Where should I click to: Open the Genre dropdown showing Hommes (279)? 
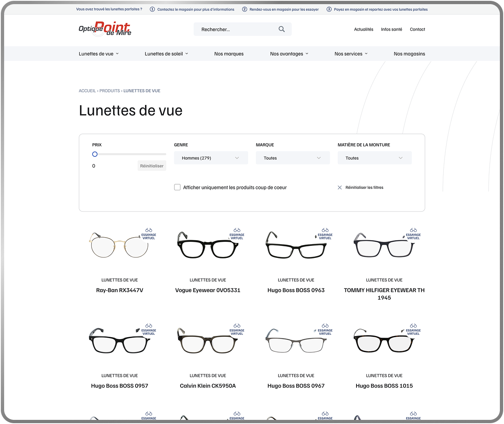pyautogui.click(x=211, y=158)
